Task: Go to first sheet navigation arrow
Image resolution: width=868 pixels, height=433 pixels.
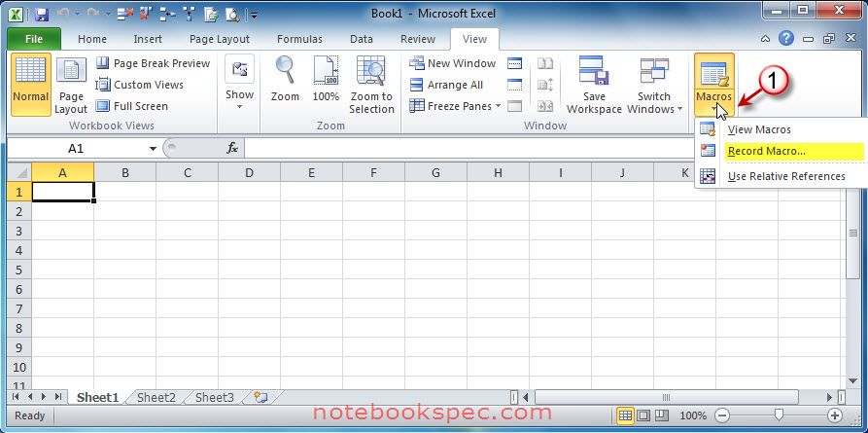Action: point(16,396)
